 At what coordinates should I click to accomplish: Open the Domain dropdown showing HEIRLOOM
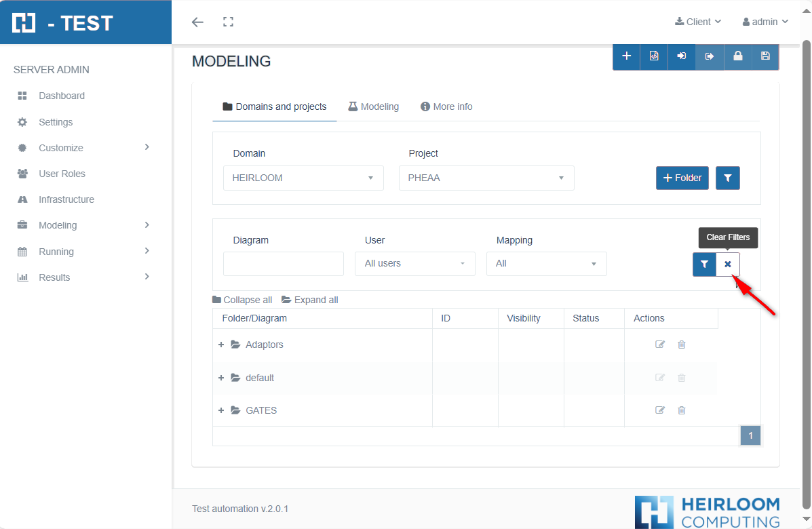(303, 178)
